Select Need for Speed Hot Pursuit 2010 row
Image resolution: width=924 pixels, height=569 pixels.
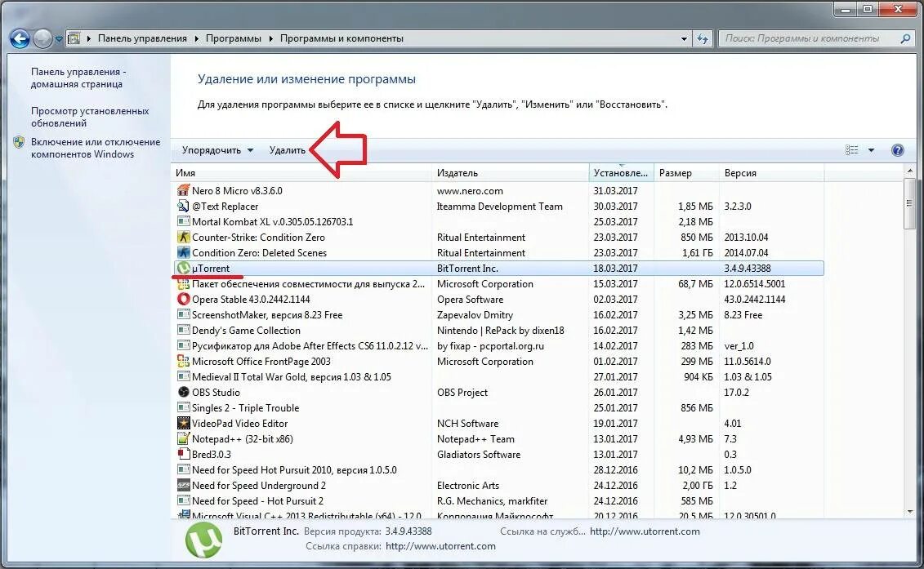coord(499,470)
